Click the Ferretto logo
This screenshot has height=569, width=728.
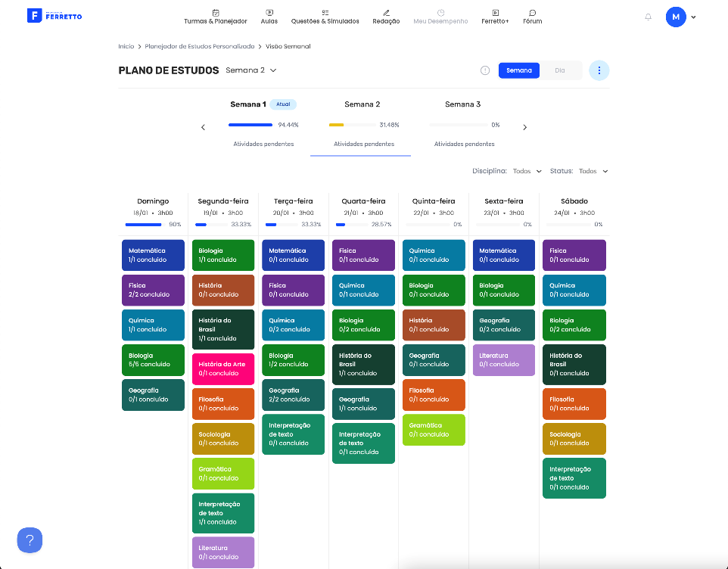pyautogui.click(x=54, y=16)
